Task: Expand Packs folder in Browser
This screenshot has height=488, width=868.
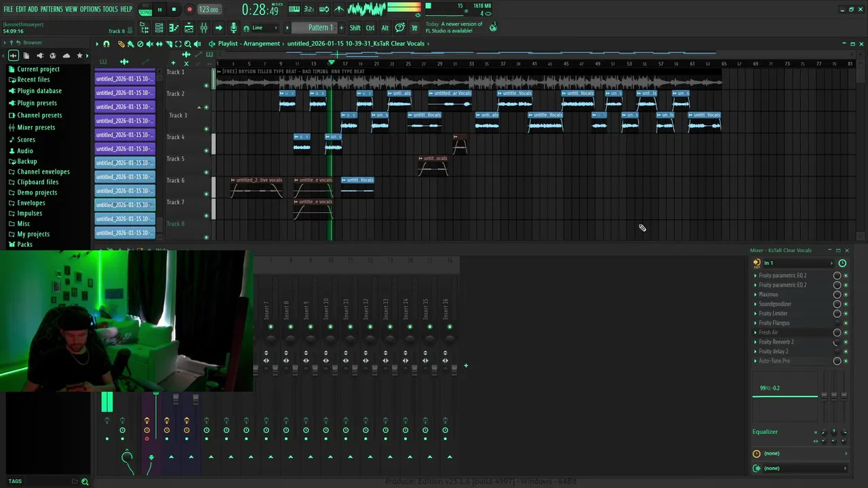Action: pyautogui.click(x=24, y=244)
